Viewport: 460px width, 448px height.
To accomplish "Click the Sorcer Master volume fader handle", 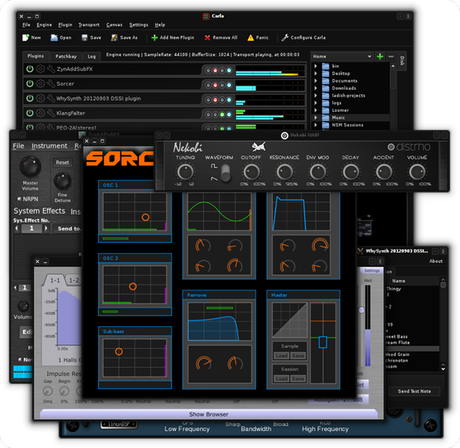I will (x=323, y=342).
